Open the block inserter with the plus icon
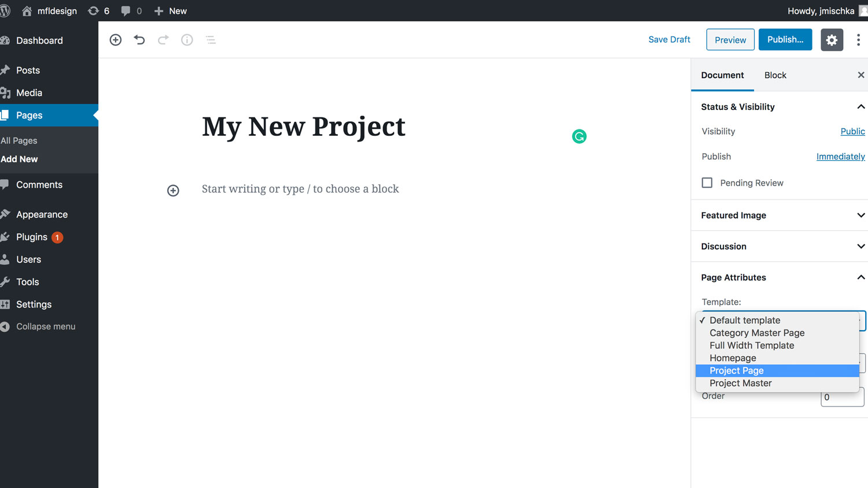This screenshot has width=868, height=488. click(x=115, y=40)
